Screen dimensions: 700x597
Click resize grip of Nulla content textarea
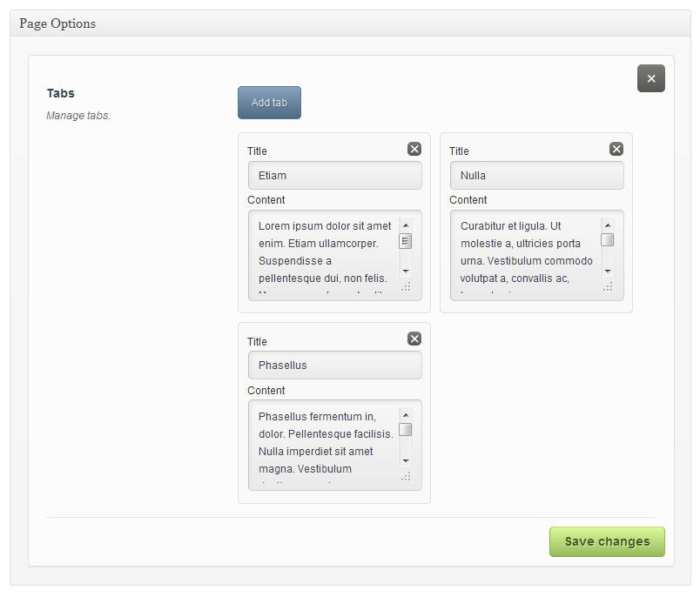608,286
